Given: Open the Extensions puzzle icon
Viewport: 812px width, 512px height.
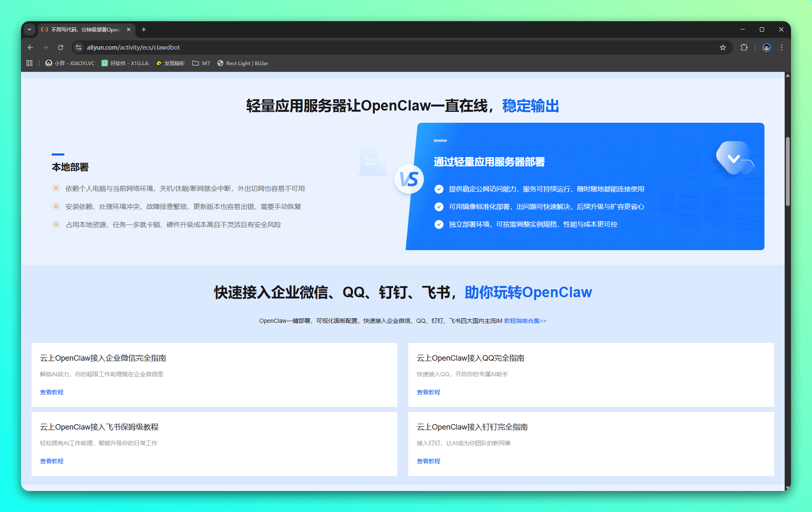Looking at the screenshot, I should pos(744,48).
